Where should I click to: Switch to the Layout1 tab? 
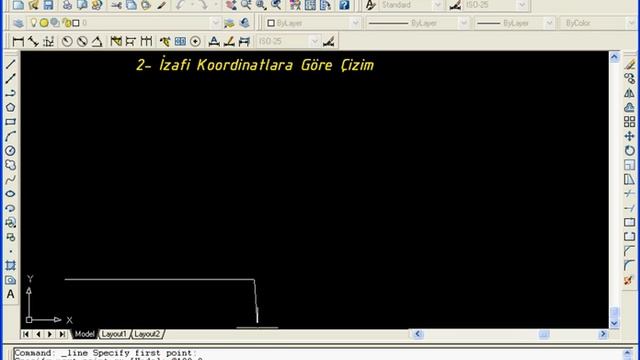[114, 334]
